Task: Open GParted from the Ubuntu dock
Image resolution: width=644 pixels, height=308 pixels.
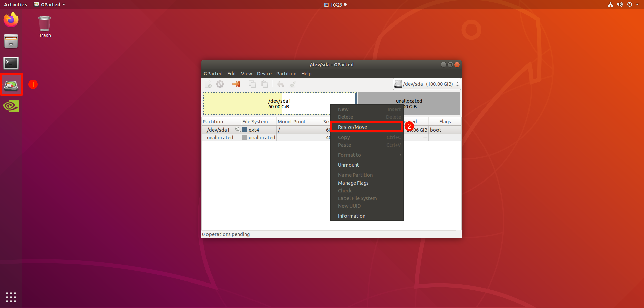Action: click(x=11, y=85)
